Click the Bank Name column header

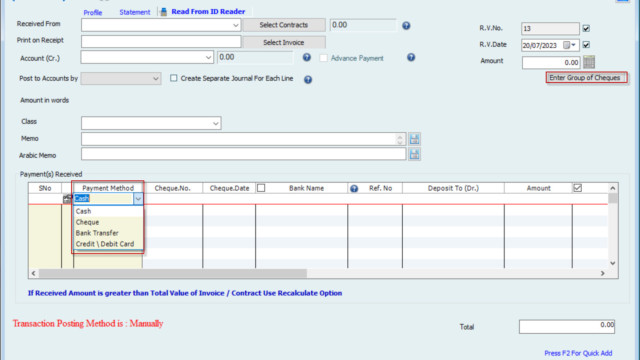pyautogui.click(x=307, y=188)
